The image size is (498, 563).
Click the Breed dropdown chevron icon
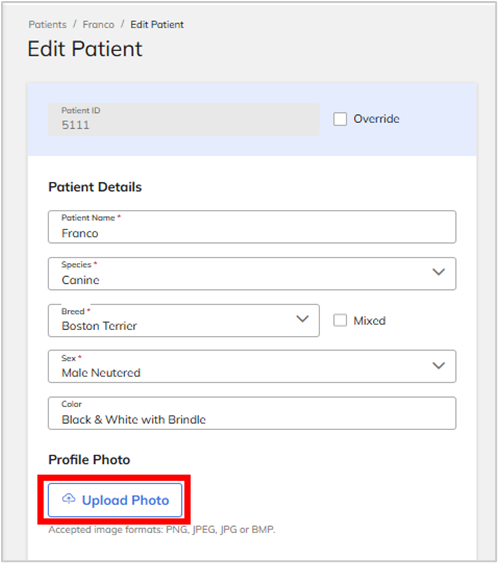pyautogui.click(x=302, y=319)
